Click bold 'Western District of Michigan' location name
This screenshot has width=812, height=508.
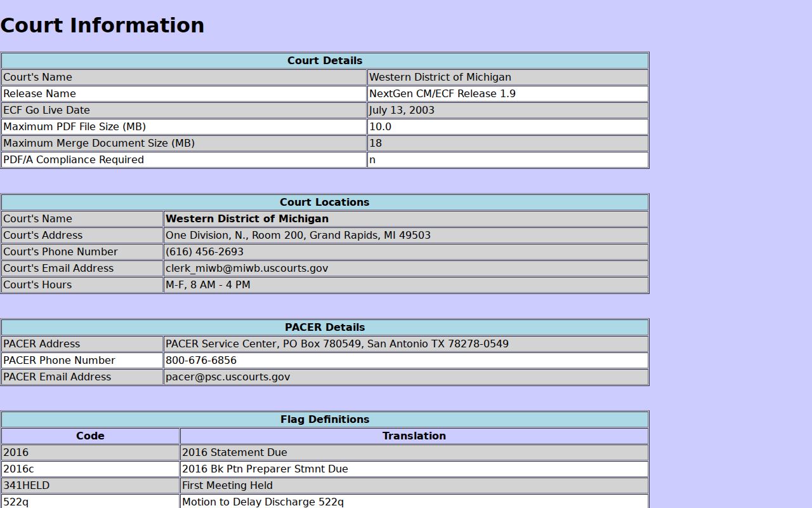(x=247, y=219)
